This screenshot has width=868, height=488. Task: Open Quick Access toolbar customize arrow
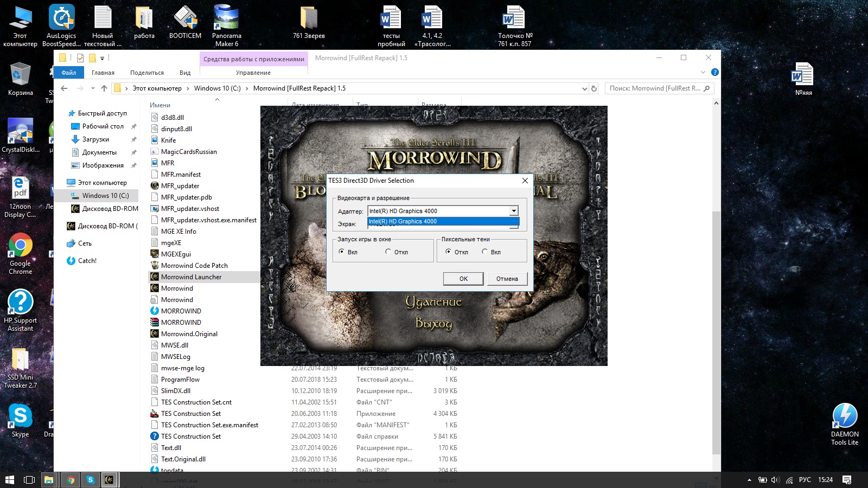(x=102, y=58)
